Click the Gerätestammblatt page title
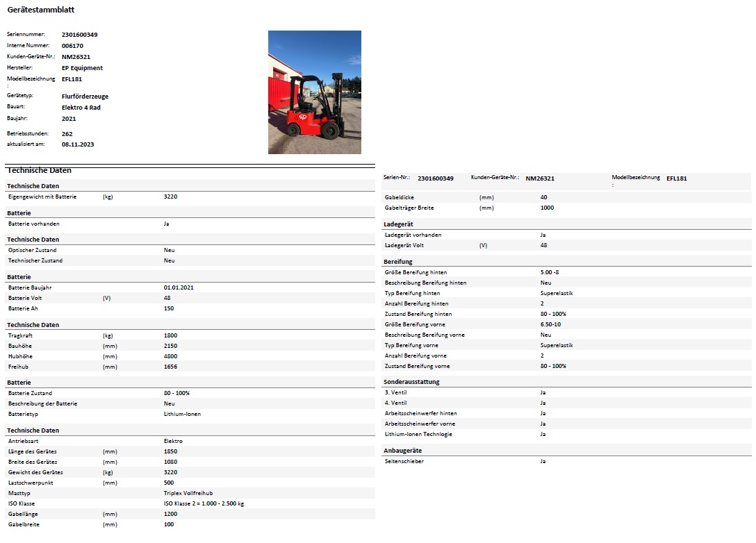This screenshot has height=543, width=756. click(x=40, y=10)
